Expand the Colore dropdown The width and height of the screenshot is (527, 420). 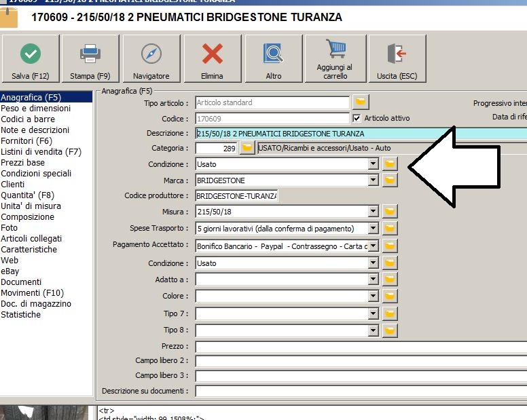373,296
